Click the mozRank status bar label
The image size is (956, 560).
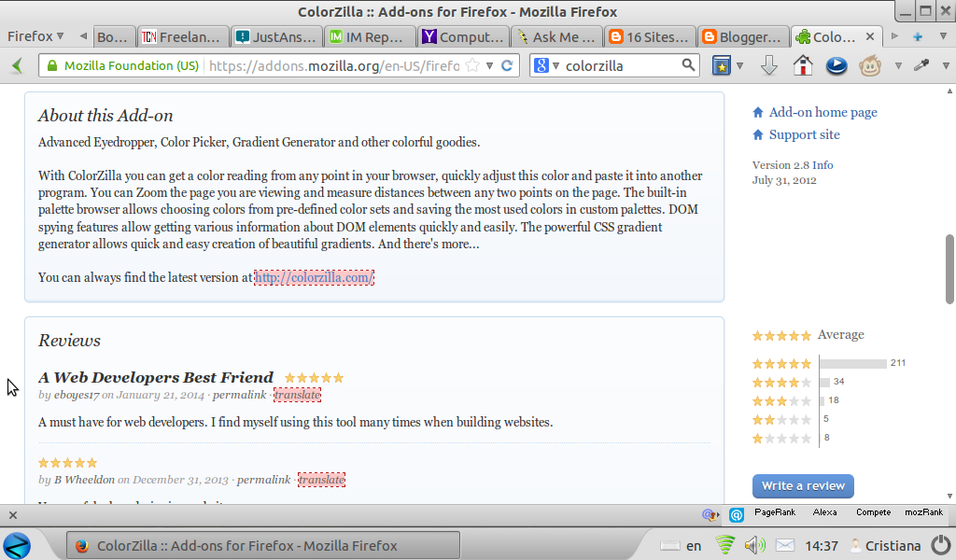coord(923,512)
